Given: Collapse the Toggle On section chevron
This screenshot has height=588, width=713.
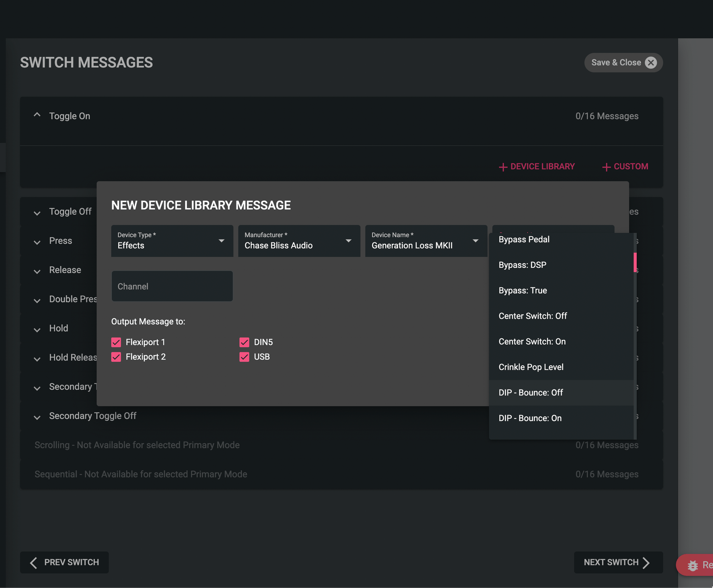Looking at the screenshot, I should [37, 115].
